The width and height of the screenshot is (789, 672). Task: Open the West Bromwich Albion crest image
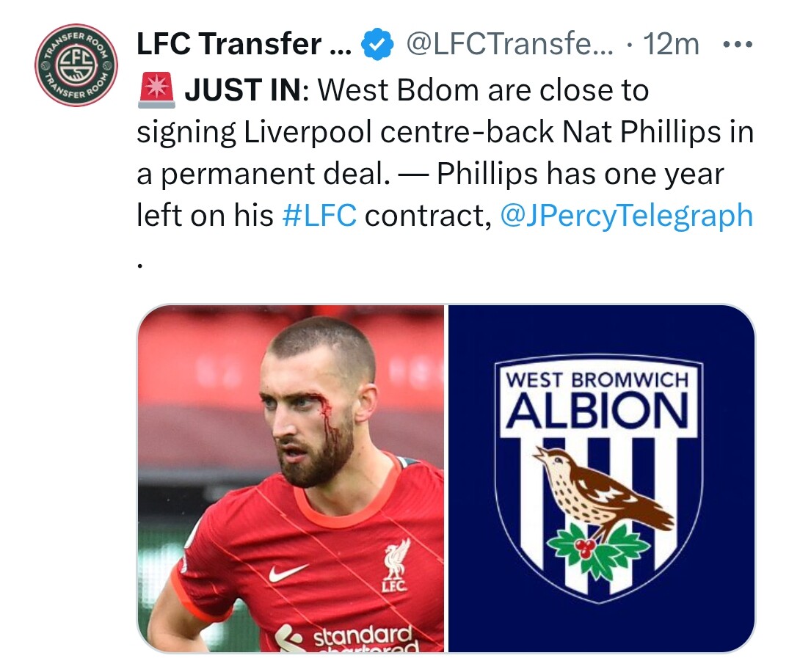[x=601, y=478]
